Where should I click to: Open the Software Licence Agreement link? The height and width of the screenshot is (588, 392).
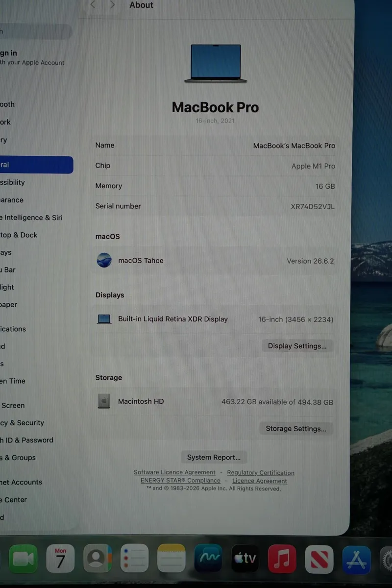point(175,472)
